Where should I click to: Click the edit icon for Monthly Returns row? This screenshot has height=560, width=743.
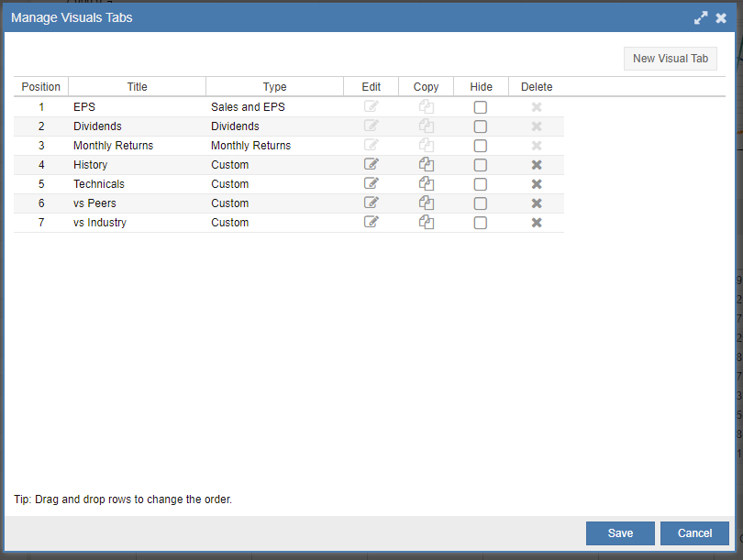coord(371,145)
